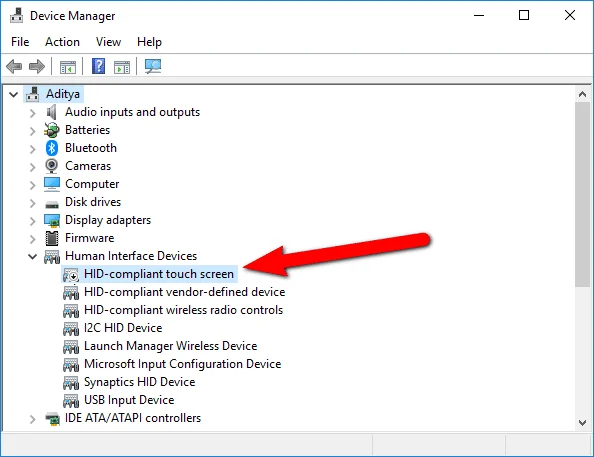Screen dimensions: 594x457
Task: Click the Display adapters icon
Action: click(52, 220)
